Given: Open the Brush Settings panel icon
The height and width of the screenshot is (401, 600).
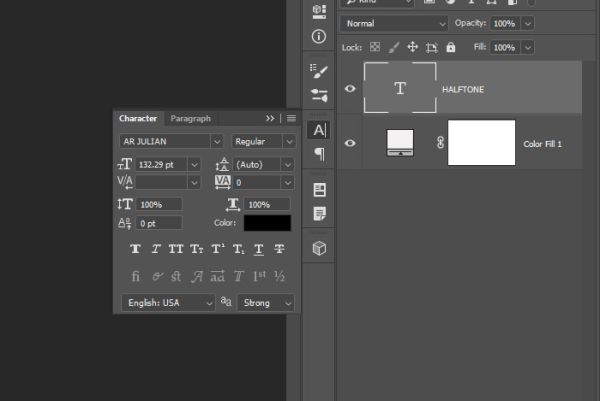Looking at the screenshot, I should (x=319, y=71).
